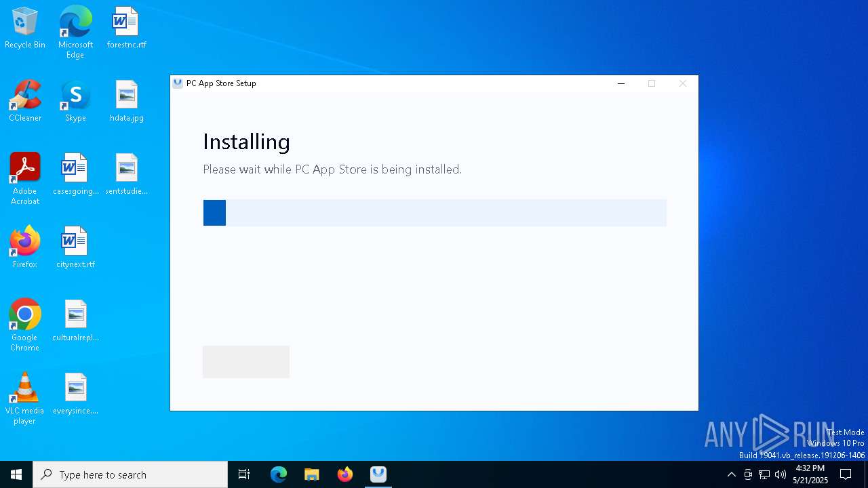Click the Task View taskbar button

click(x=244, y=474)
